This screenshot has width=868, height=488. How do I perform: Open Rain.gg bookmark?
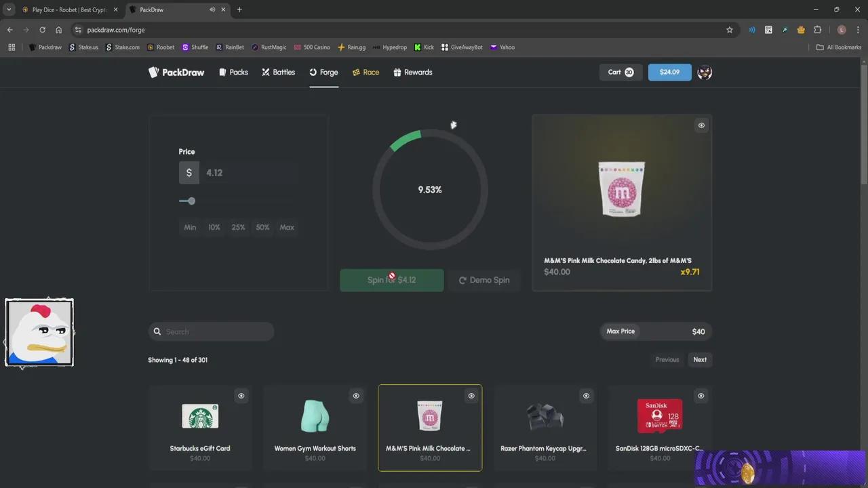351,47
